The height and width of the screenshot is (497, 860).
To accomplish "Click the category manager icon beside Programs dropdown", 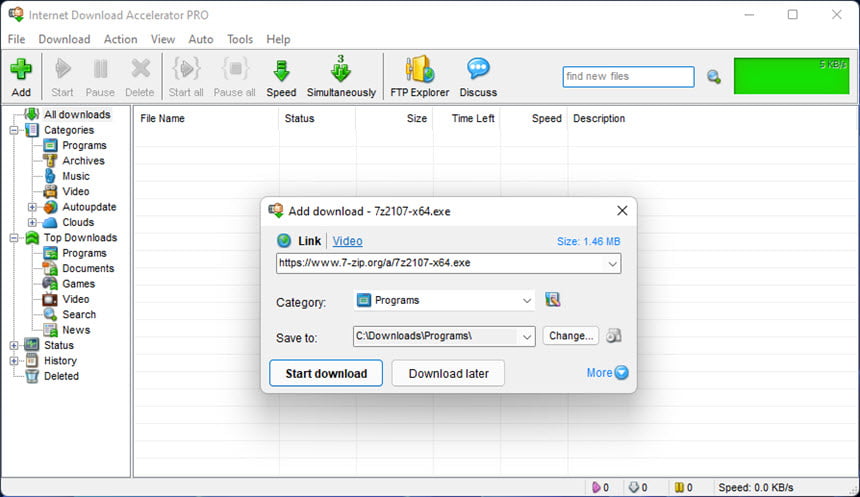I will click(x=553, y=300).
